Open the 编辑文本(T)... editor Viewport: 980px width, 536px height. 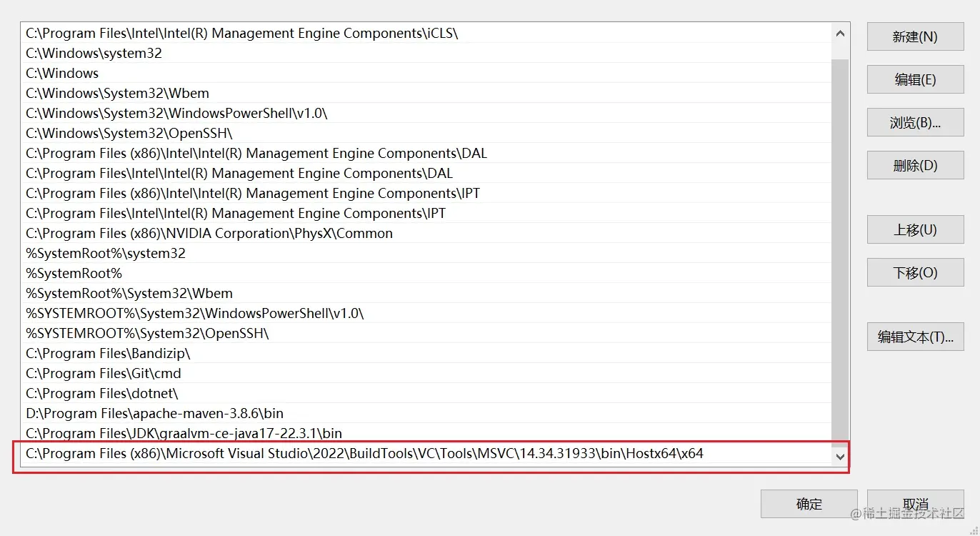pos(915,337)
